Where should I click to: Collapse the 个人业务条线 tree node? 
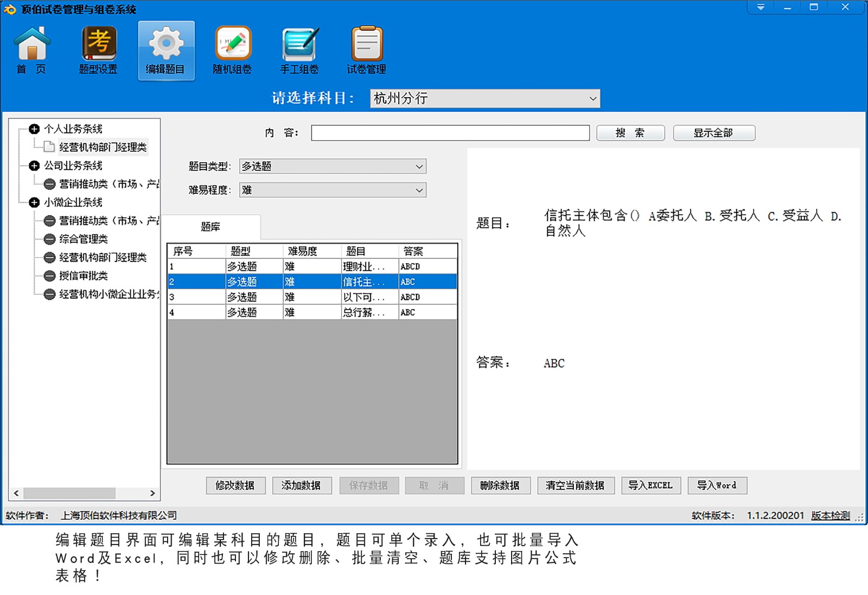pos(34,129)
